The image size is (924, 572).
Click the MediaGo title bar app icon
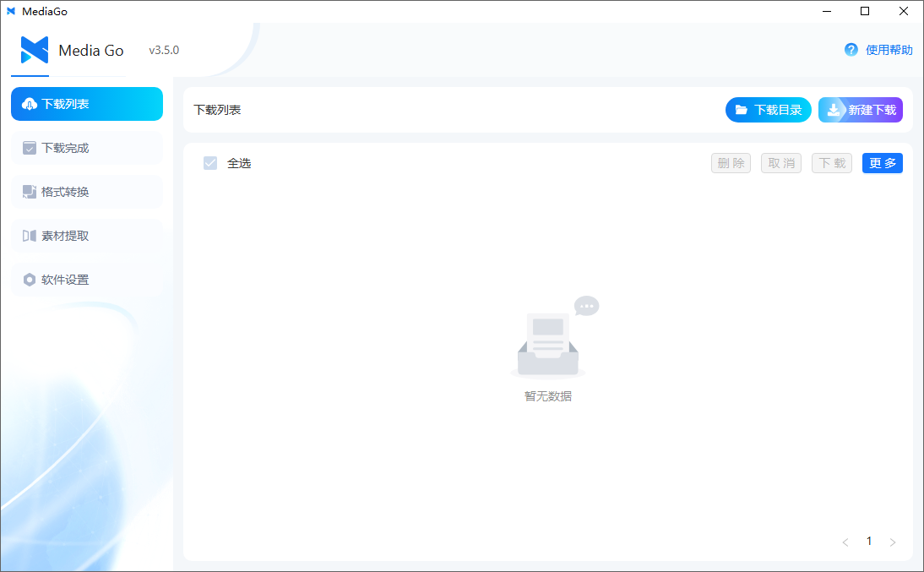(x=11, y=11)
